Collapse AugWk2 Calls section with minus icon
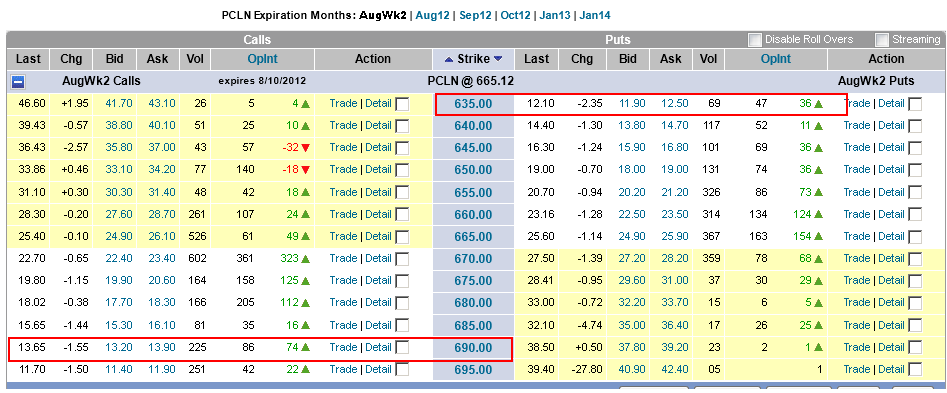This screenshot has height=393, width=947. click(18, 81)
